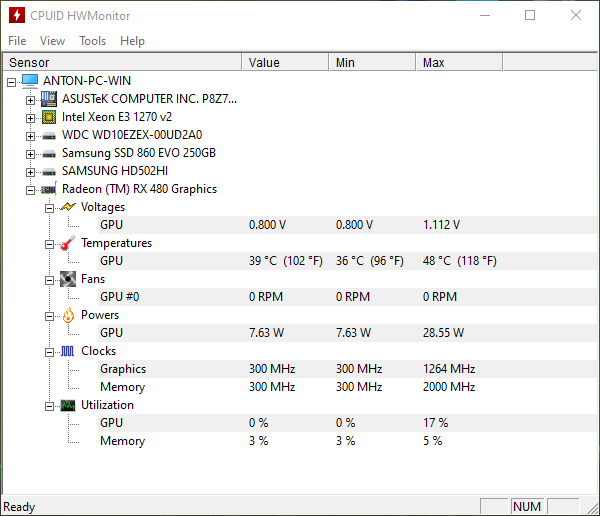Click the 48 °C (118 °F) max temperature

[x=460, y=261]
